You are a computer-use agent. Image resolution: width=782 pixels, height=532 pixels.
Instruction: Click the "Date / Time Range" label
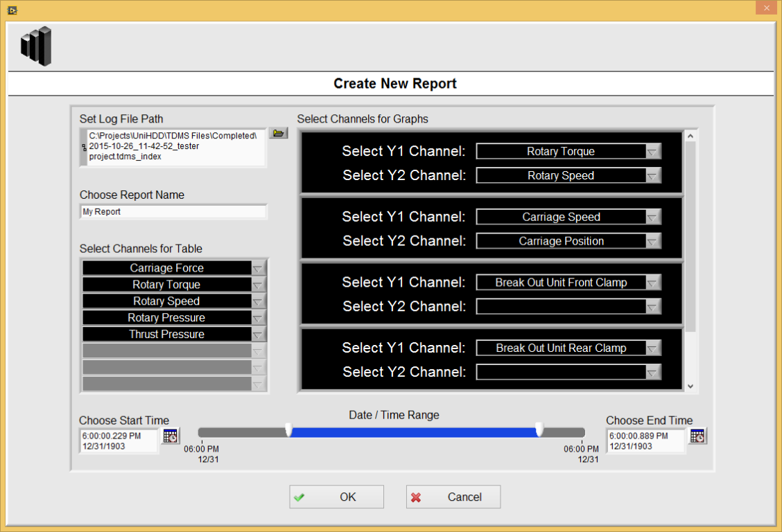(394, 415)
